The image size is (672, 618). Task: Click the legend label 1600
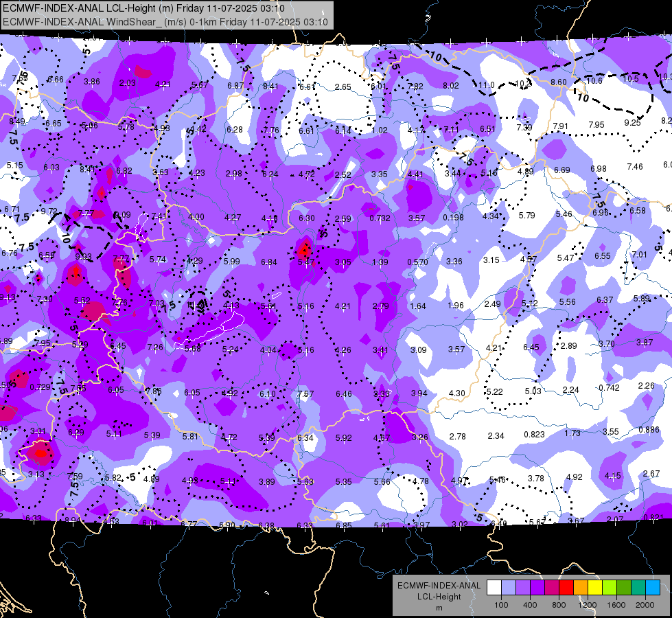pyautogui.click(x=616, y=605)
